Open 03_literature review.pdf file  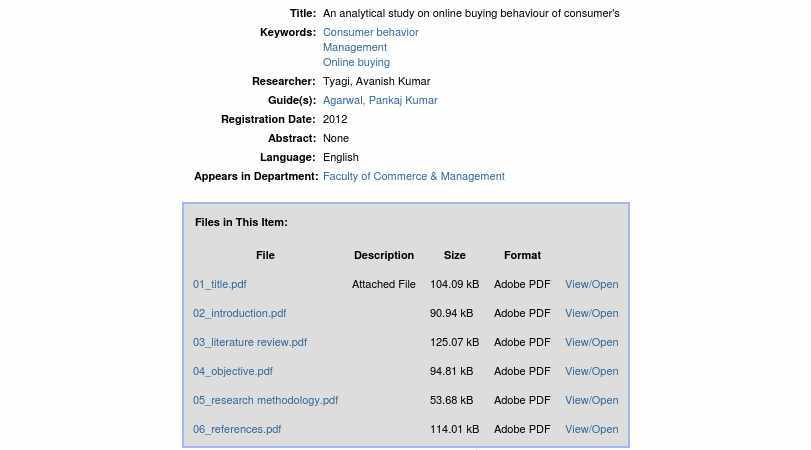[x=250, y=342]
